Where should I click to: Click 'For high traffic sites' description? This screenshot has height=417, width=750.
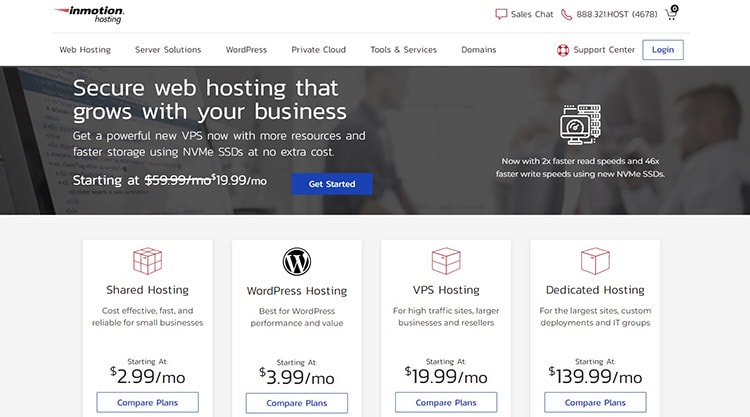[x=446, y=317]
